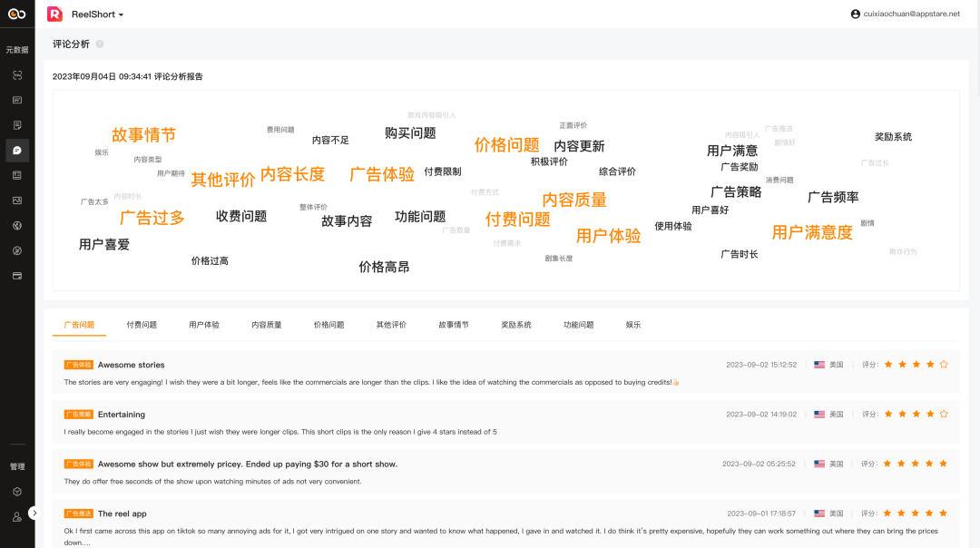Viewport: 980px width, 548px height.
Task: Click the 价格问题 term in the word cloud
Action: pos(506,144)
